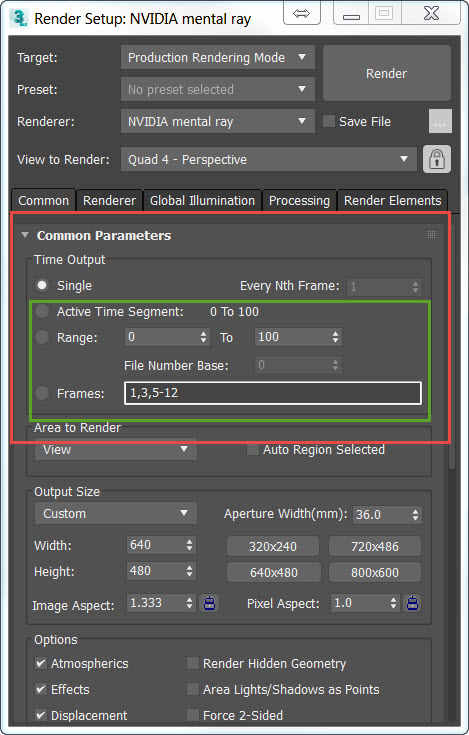Enable the Save File checkbox

coord(329,121)
